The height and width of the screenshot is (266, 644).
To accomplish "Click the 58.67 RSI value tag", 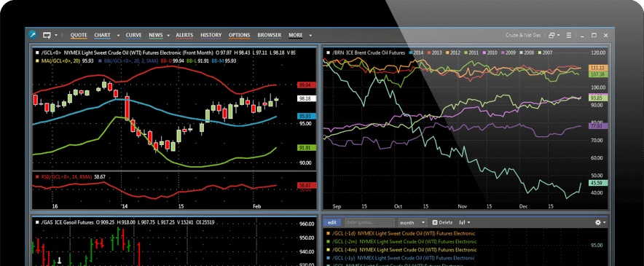I will tap(306, 185).
